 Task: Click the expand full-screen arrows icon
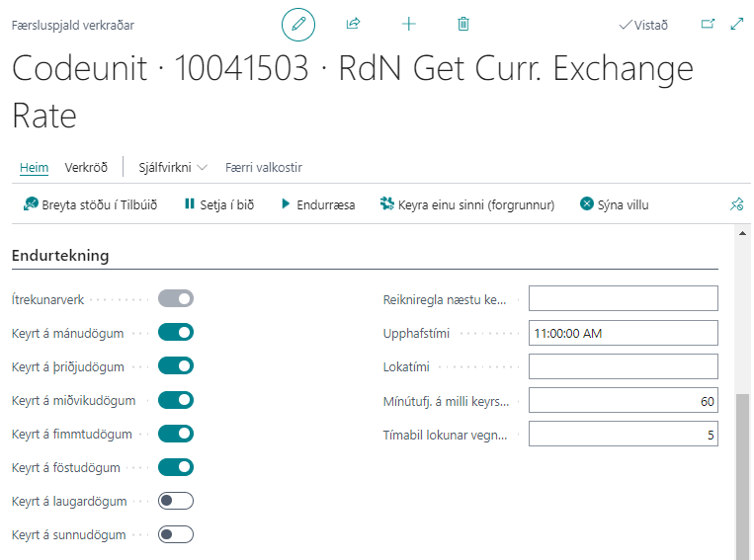736,24
